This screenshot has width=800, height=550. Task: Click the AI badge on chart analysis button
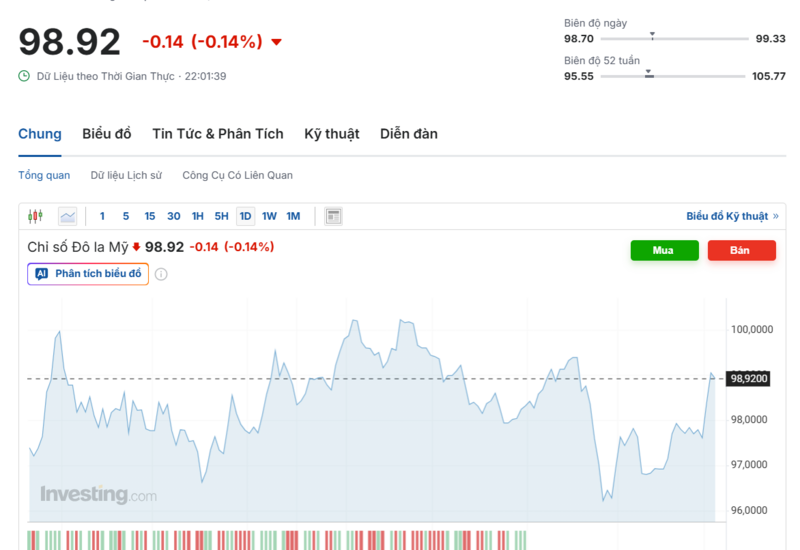click(x=41, y=274)
